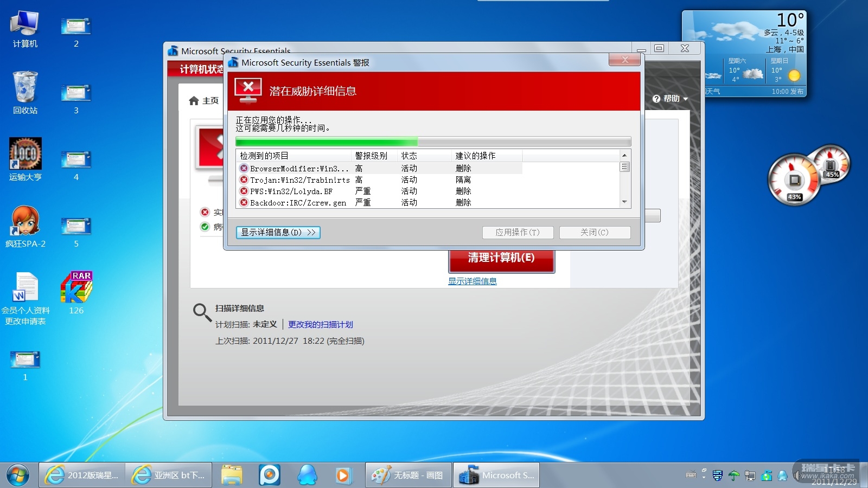Image resolution: width=868 pixels, height=488 pixels.
Task: Click the red 清理计算机(E) button
Action: point(501,259)
